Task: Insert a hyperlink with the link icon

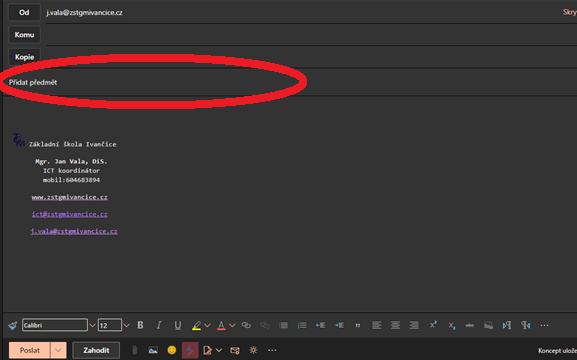Action: coord(246,325)
